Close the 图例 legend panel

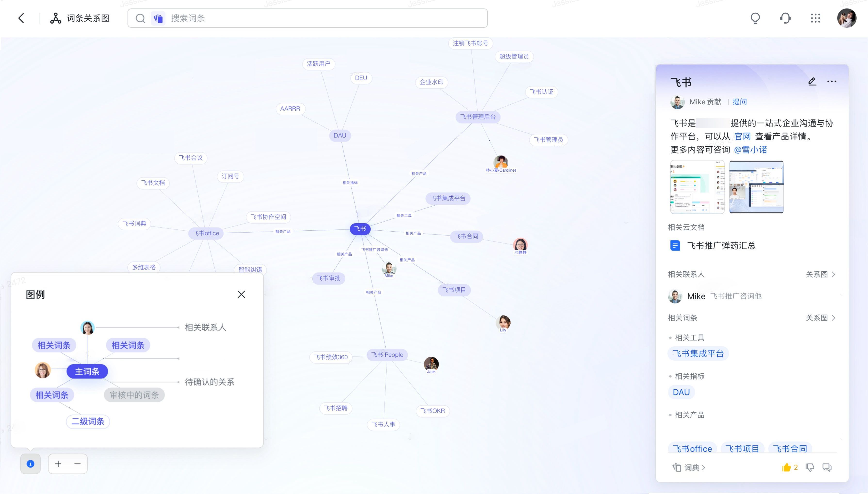coord(241,294)
